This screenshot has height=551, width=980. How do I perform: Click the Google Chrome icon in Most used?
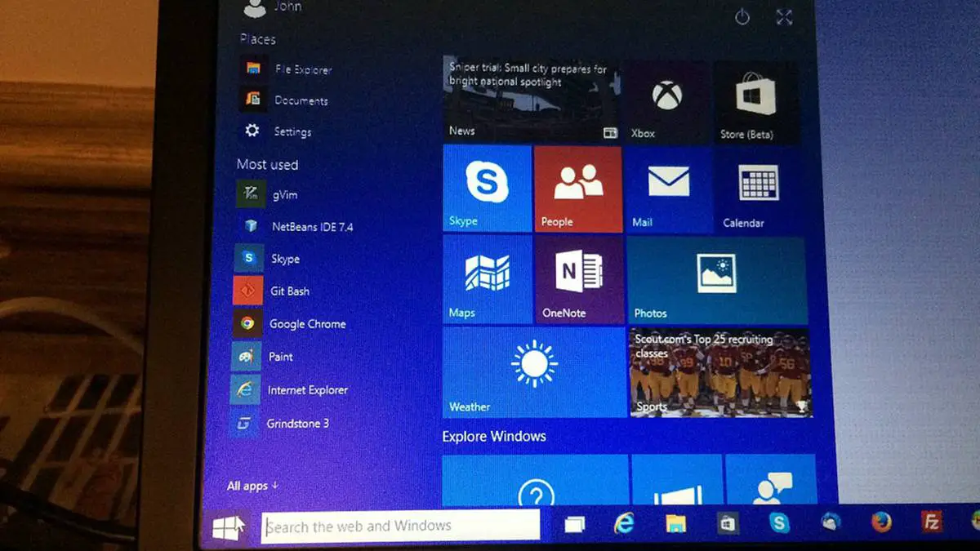point(246,323)
